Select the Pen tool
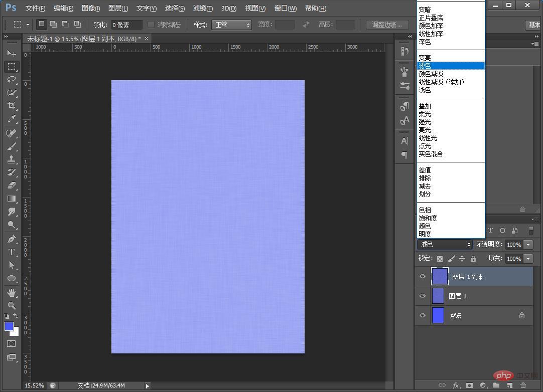This screenshot has height=392, width=543. click(12, 239)
